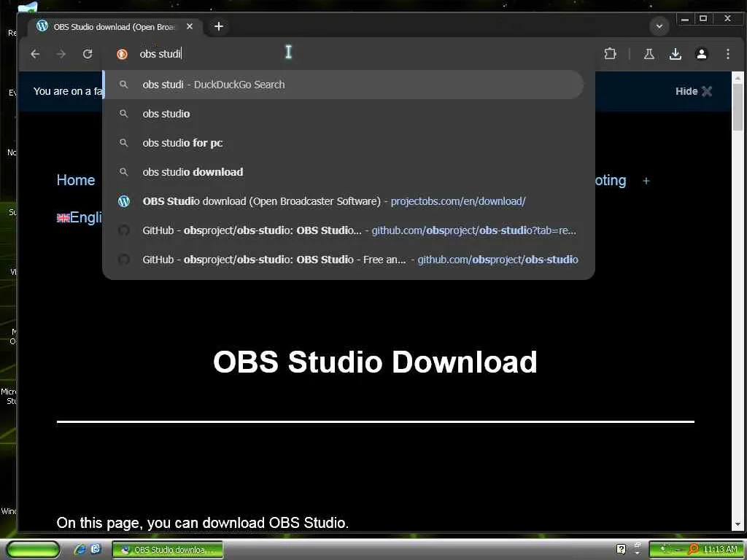
Task: Click the partially visible 'oting' nav link
Action: 611,181
